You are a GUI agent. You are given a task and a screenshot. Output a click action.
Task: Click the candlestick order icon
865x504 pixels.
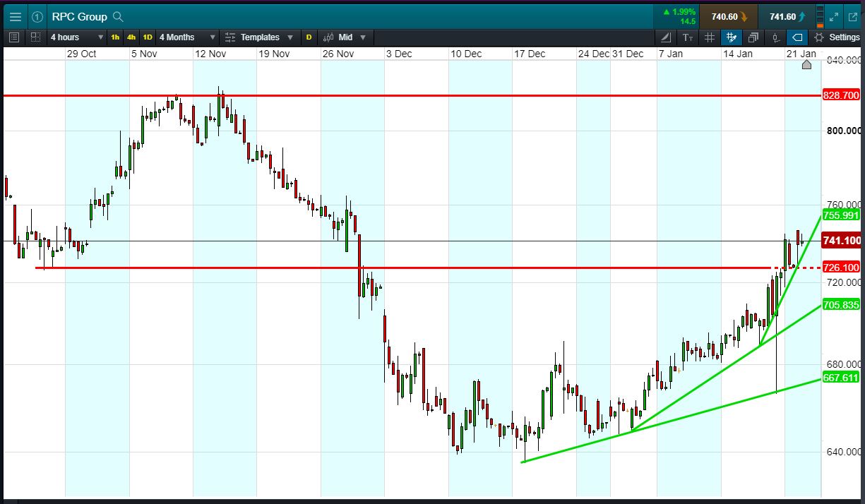pyautogui.click(x=775, y=37)
